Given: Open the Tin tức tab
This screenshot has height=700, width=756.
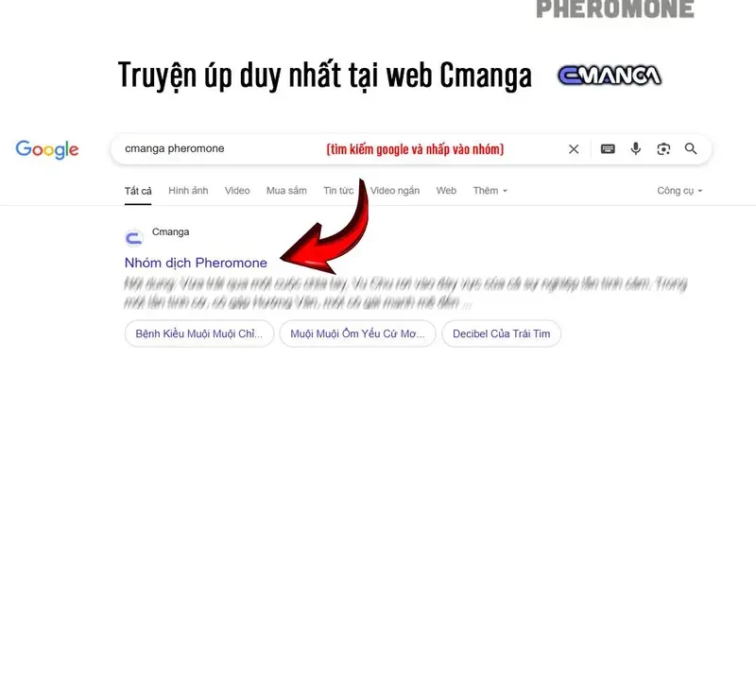Looking at the screenshot, I should click(x=338, y=191).
